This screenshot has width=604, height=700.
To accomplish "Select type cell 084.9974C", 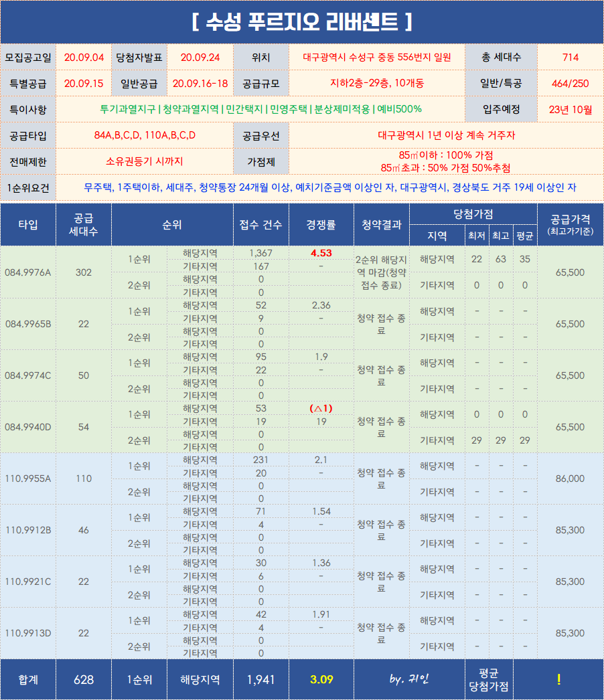I will [x=28, y=375].
